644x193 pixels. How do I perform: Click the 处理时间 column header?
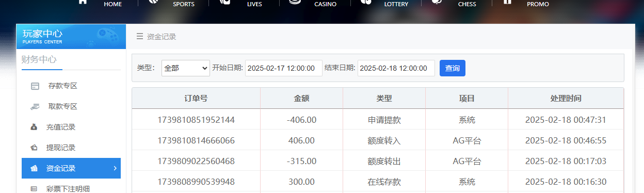coord(566,98)
